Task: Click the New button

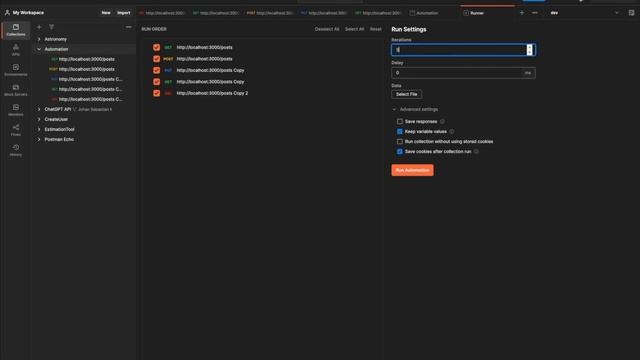Action: pos(106,13)
